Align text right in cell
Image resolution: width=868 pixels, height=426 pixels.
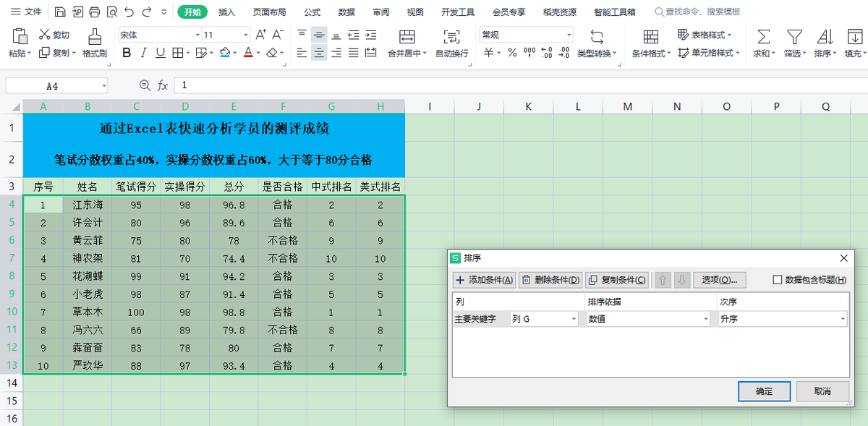click(336, 53)
